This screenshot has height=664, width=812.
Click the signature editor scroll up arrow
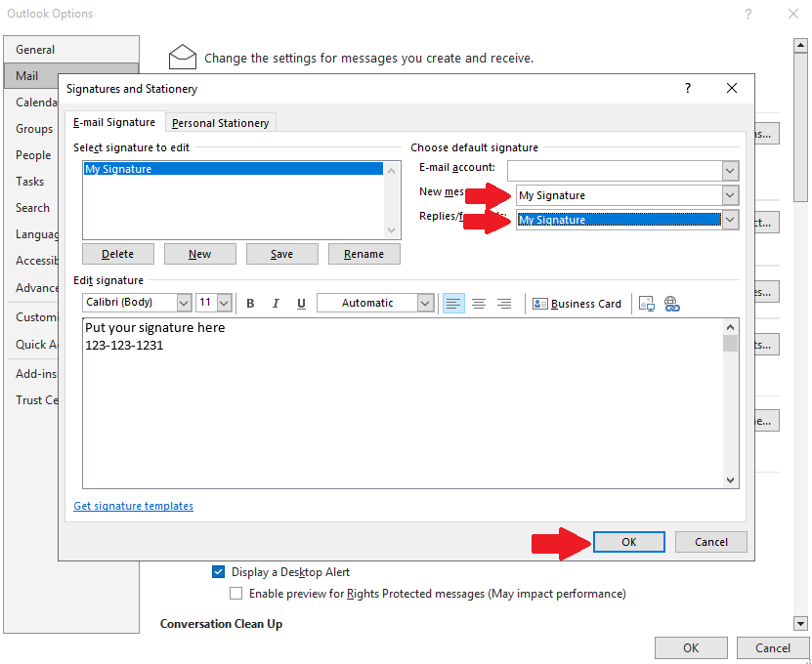pyautogui.click(x=730, y=327)
